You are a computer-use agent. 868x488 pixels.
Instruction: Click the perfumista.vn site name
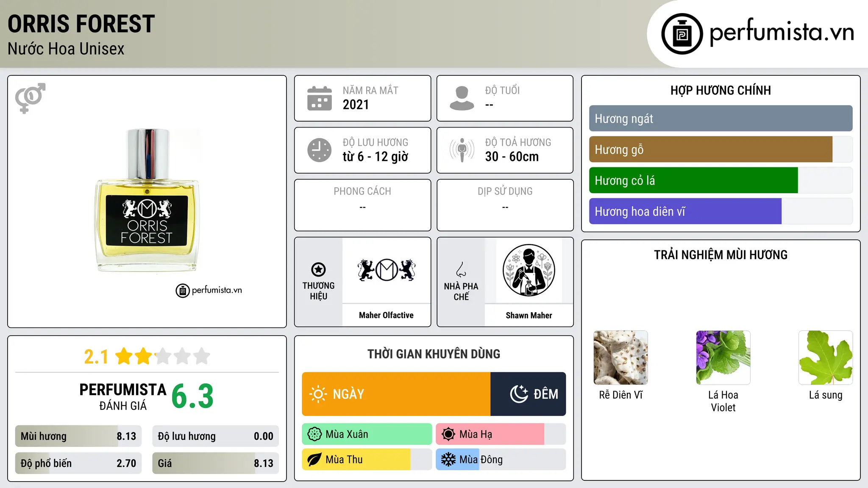[x=782, y=32]
